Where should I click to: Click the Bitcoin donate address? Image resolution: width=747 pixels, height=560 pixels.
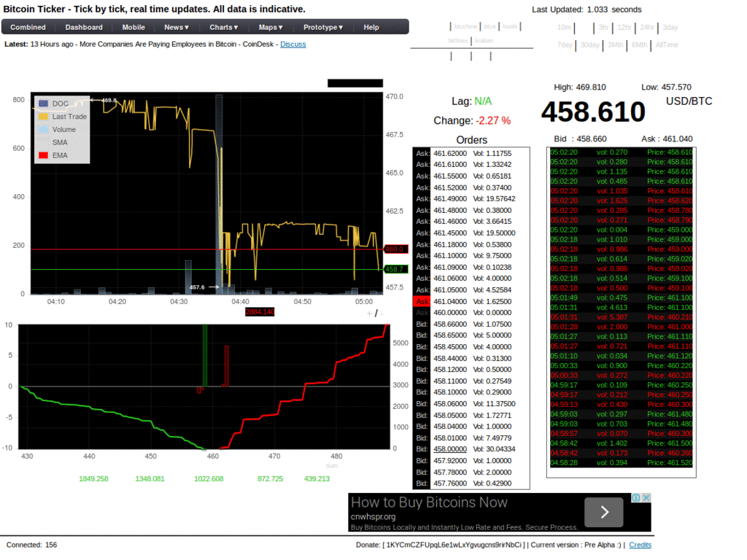(x=454, y=545)
